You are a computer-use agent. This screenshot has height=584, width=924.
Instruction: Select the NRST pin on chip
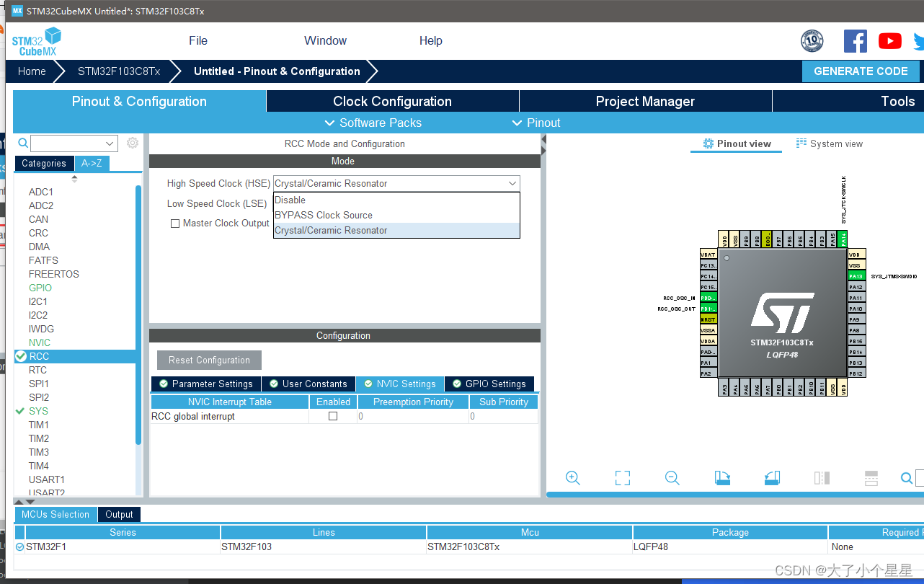(x=708, y=319)
